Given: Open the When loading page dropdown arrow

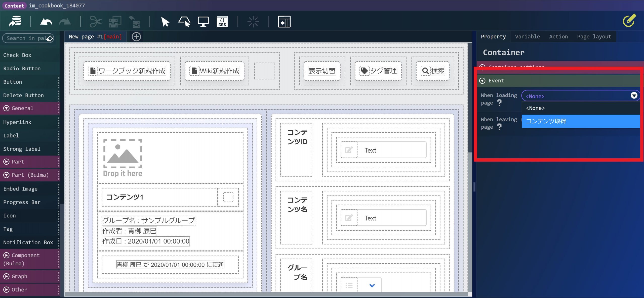Looking at the screenshot, I should (634, 96).
